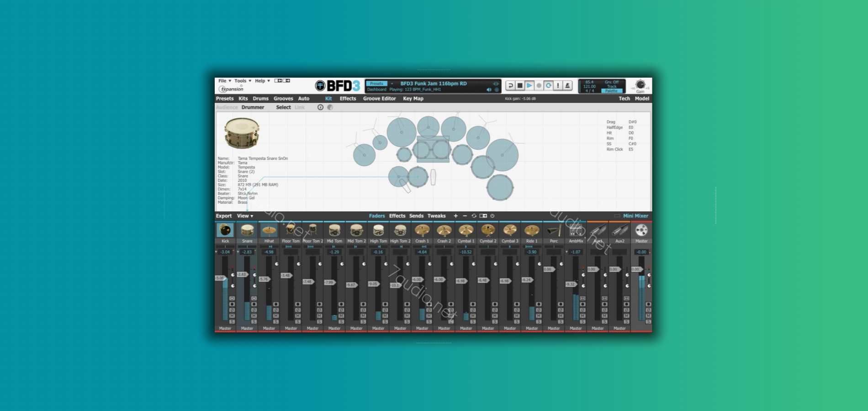Select the Master tape reel icon
Viewport: 868px width, 411px height.
point(641,230)
